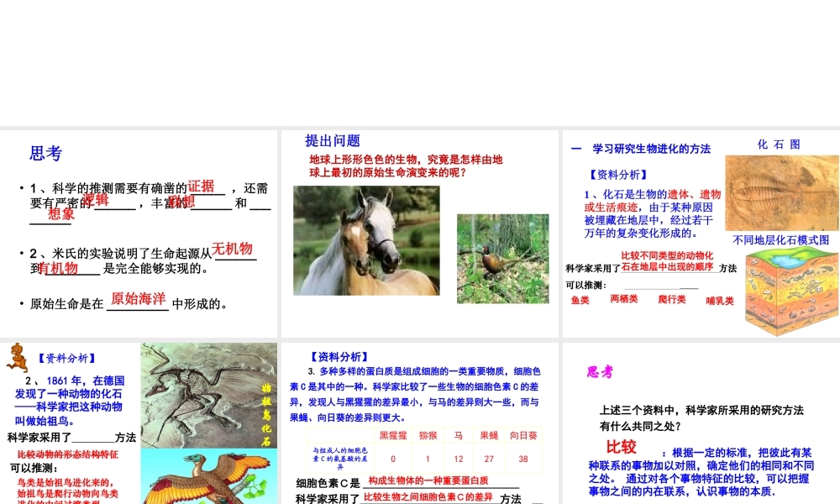Click the red answer '逻辑'

coord(96,199)
